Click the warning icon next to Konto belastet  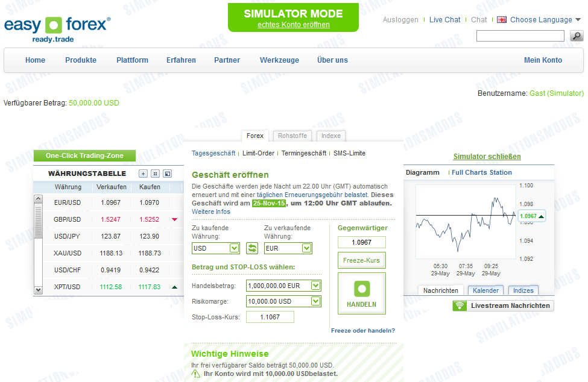click(196, 374)
